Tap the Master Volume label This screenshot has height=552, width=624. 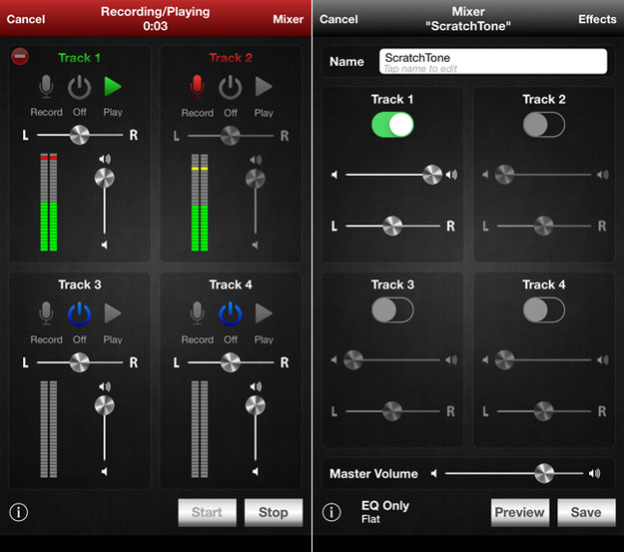[374, 474]
